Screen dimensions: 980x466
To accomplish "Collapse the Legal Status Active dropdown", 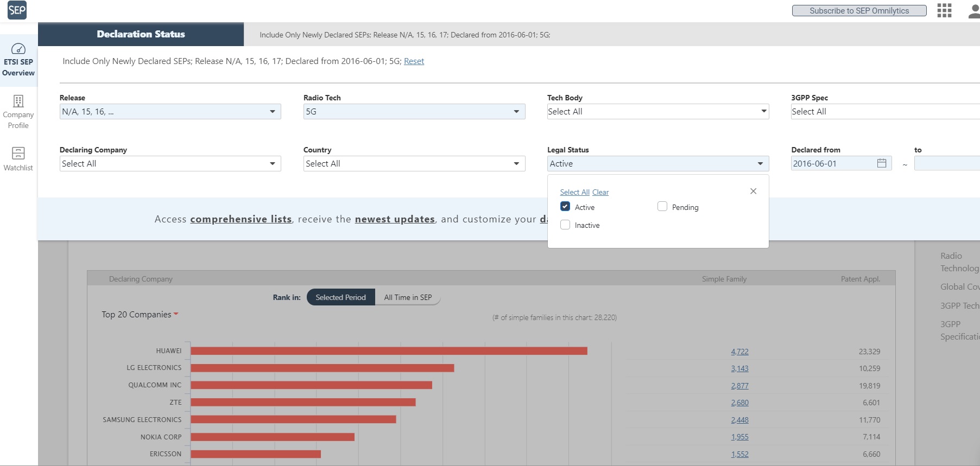I will point(658,164).
